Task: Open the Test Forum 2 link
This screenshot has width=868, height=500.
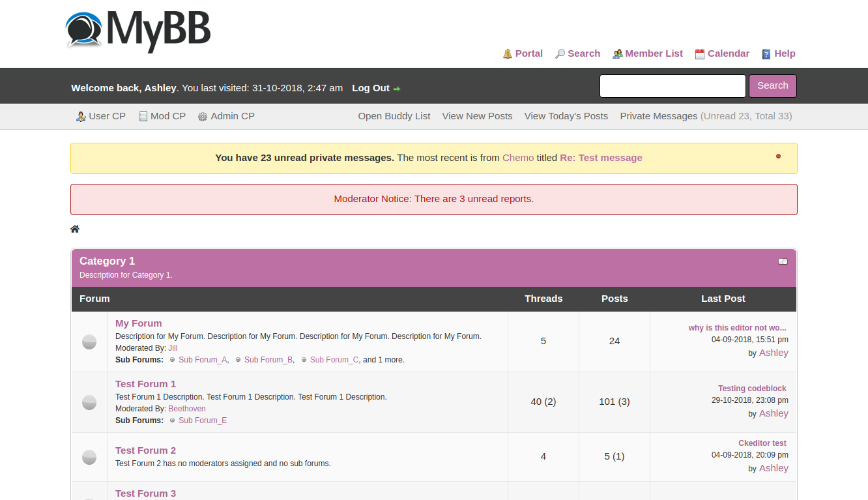Action: pos(145,450)
